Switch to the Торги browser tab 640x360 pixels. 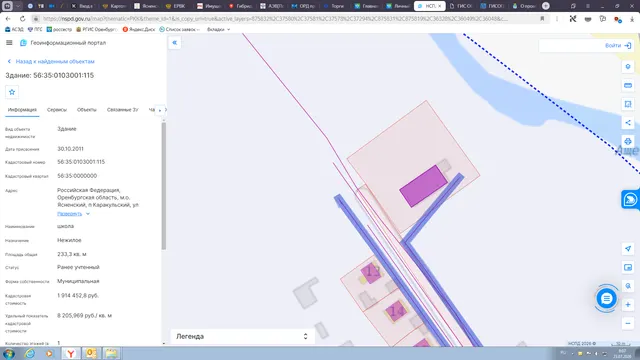(334, 6)
